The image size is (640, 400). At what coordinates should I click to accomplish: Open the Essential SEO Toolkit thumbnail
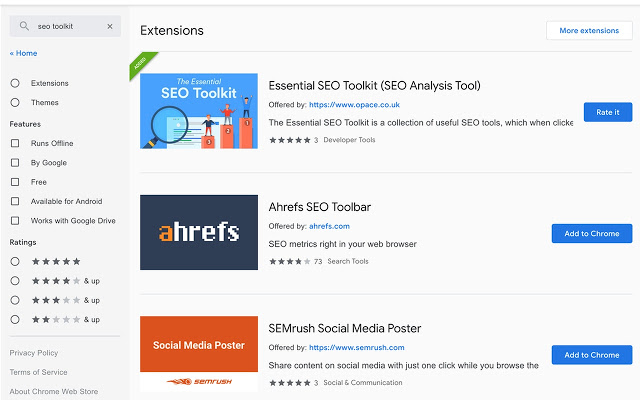[x=199, y=111]
